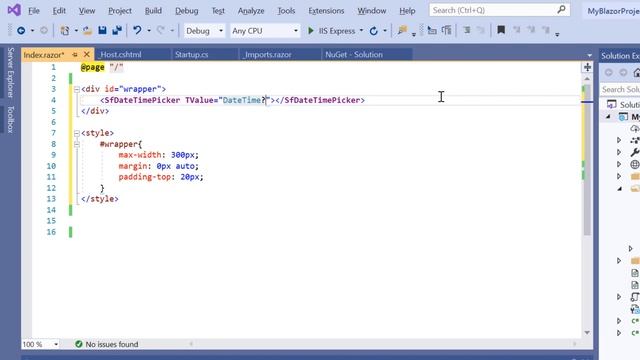640x360 pixels.
Task: Toggle bookmark icon in toolbar
Action: click(x=501, y=30)
